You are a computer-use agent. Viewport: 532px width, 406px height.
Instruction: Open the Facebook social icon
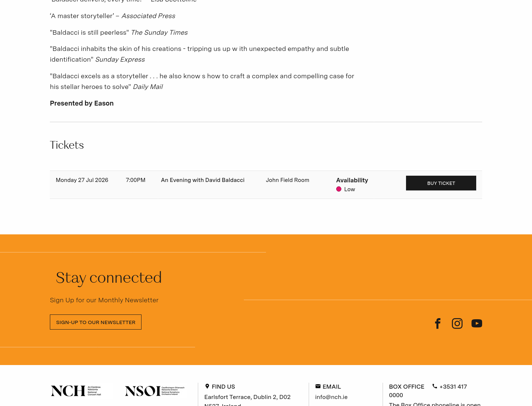(x=438, y=323)
